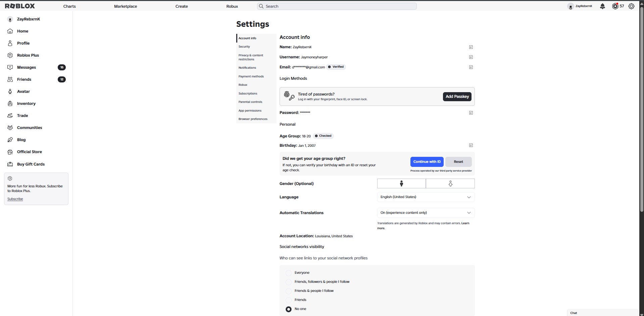Edit the display Name with pencil icon
The image size is (644, 316).
coord(471,47)
